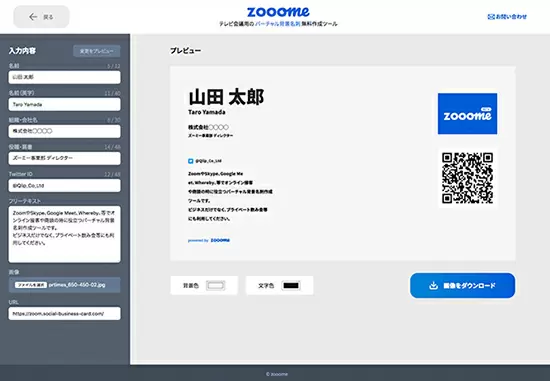Focus the Twitter ID input field
The width and height of the screenshot is (550, 381).
[x=65, y=185]
